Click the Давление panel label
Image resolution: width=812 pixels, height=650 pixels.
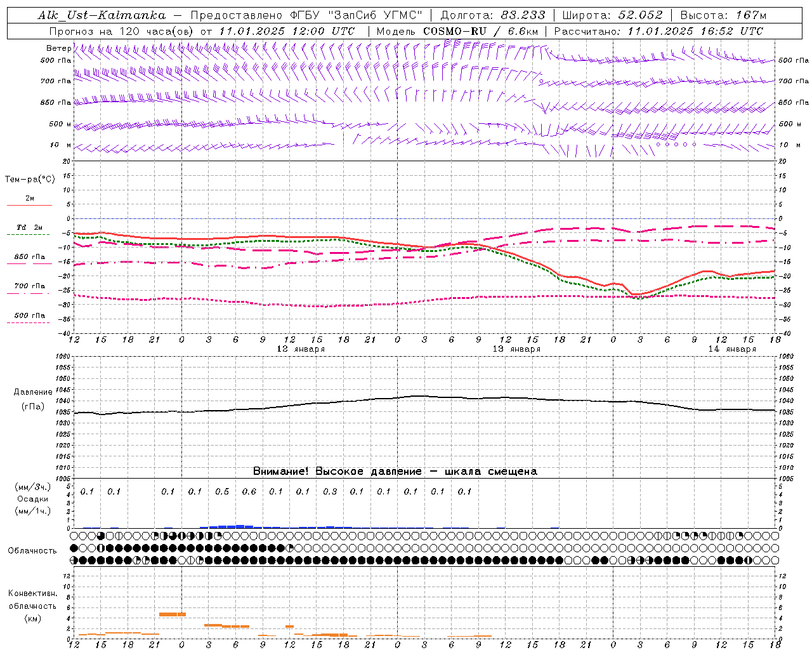coord(33,392)
